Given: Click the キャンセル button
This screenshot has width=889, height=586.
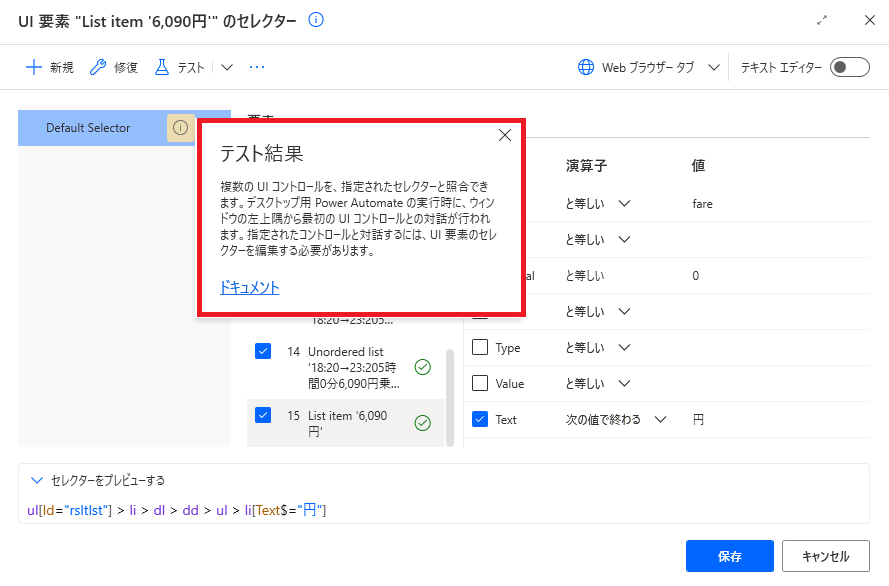Looking at the screenshot, I should point(826,556).
